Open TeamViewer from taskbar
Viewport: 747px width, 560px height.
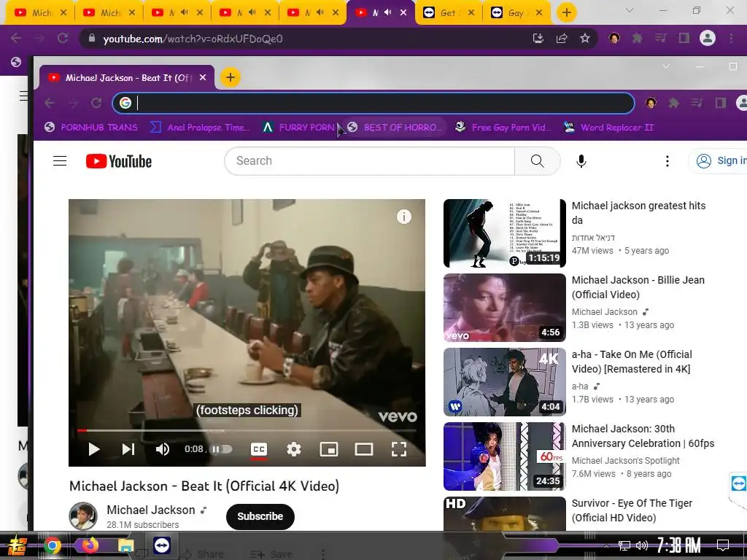pyautogui.click(x=162, y=545)
